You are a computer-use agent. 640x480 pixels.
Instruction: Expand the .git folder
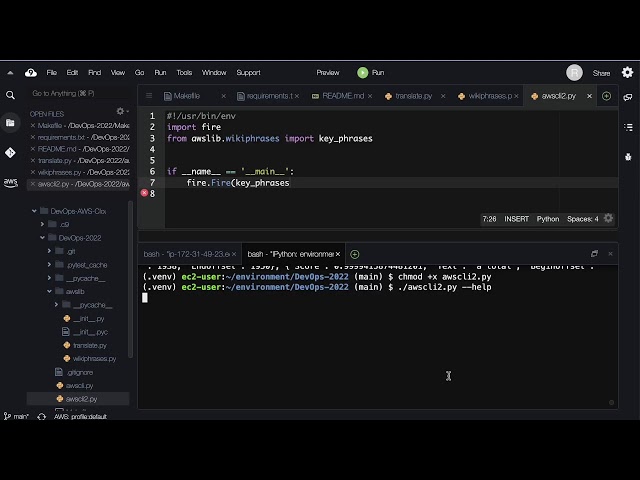pos(49,251)
